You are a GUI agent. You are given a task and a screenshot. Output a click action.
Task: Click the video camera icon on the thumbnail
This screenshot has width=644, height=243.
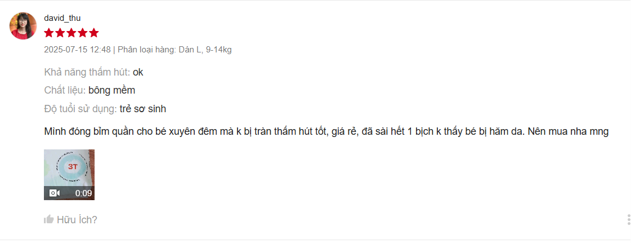click(55, 193)
